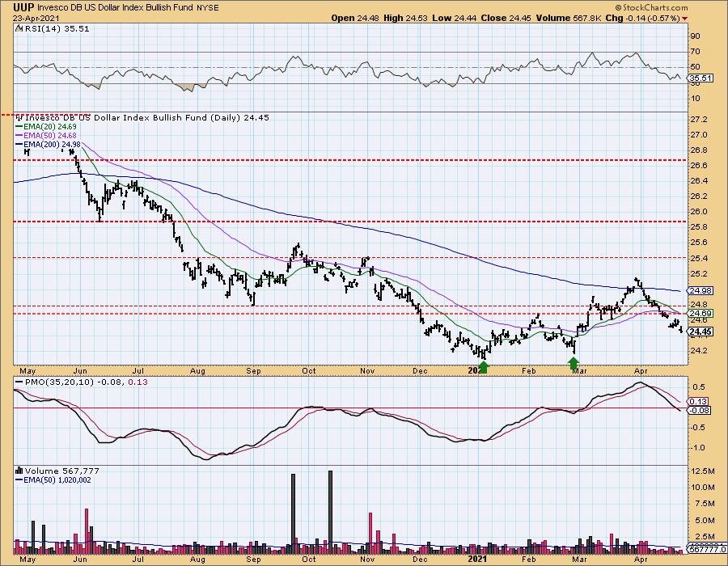Screen dimensions: 728x566
Task: Click the red down-triangle change indicator
Action: 685,19
